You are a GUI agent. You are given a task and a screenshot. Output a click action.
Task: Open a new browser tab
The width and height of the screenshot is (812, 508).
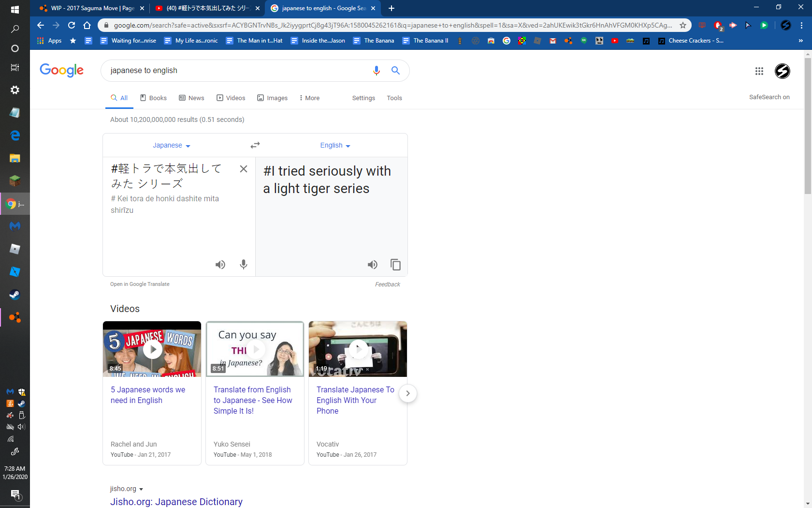391,8
